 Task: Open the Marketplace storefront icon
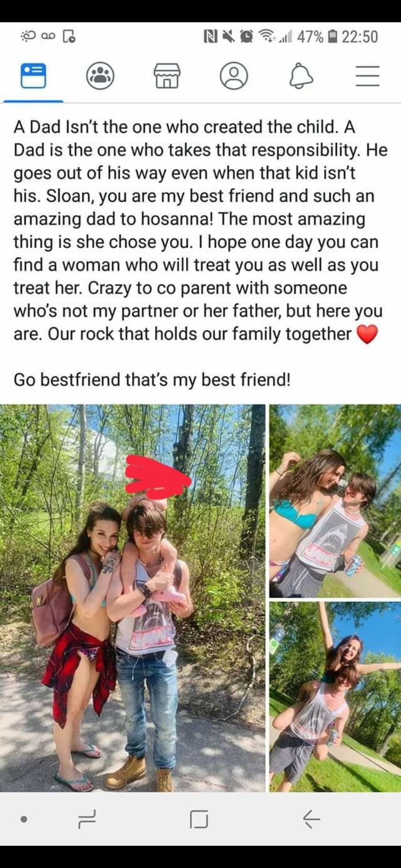[x=167, y=76]
